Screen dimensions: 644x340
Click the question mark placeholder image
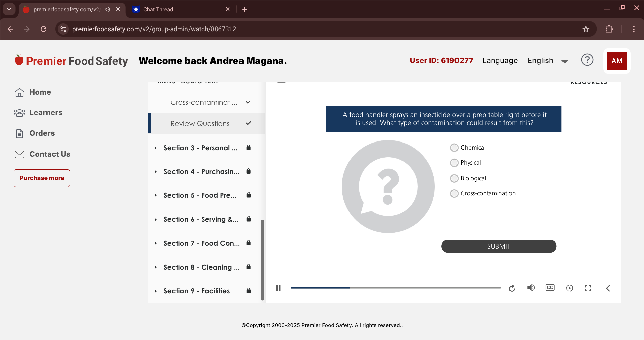click(x=388, y=186)
